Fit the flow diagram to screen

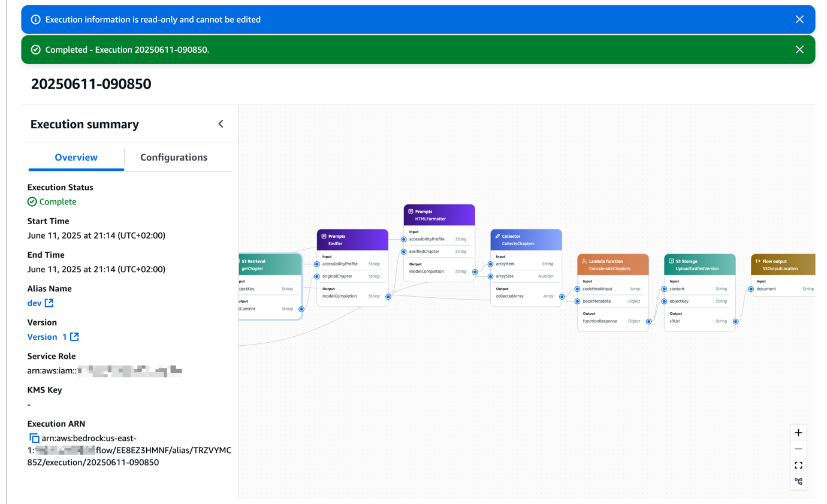(x=798, y=465)
